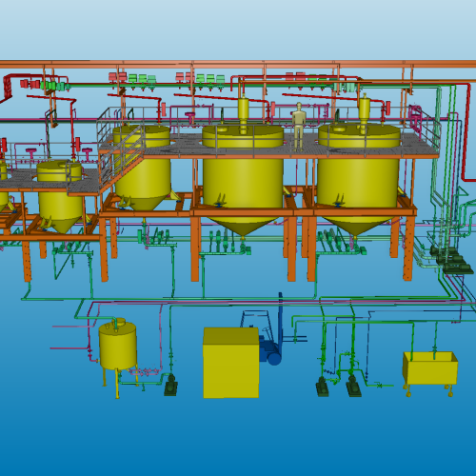The image size is (476, 476).
Task: Select the yellow tank behind the staircase
Action: click(143, 169)
